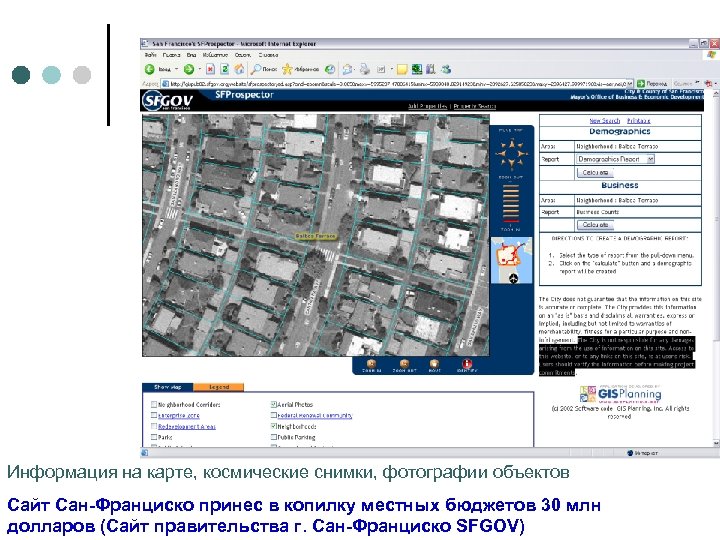Open the History clock icon in the toolbar

tap(330, 69)
